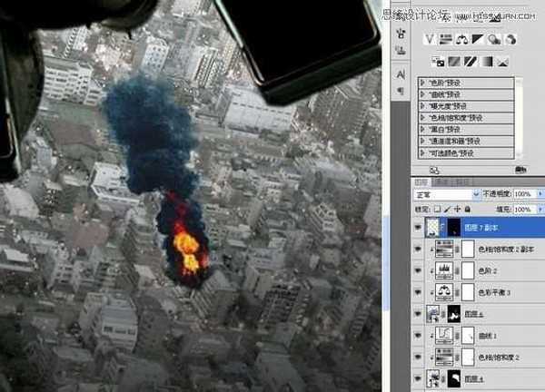The height and width of the screenshot is (392, 545).
Task: Hide the 色彩平衡 3 layer
Action: (x=418, y=292)
